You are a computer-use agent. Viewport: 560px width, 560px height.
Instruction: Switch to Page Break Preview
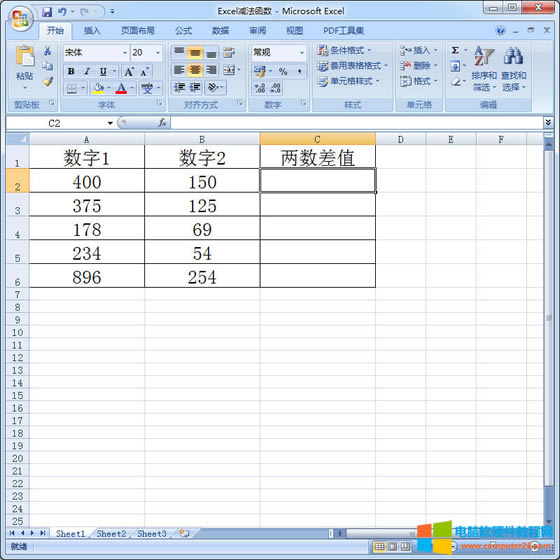pyautogui.click(x=405, y=546)
